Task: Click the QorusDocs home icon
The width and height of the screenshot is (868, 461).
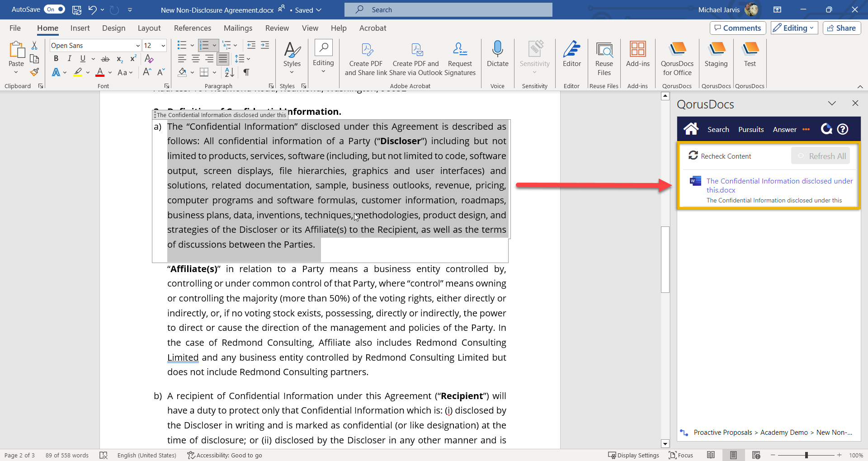Action: point(691,129)
